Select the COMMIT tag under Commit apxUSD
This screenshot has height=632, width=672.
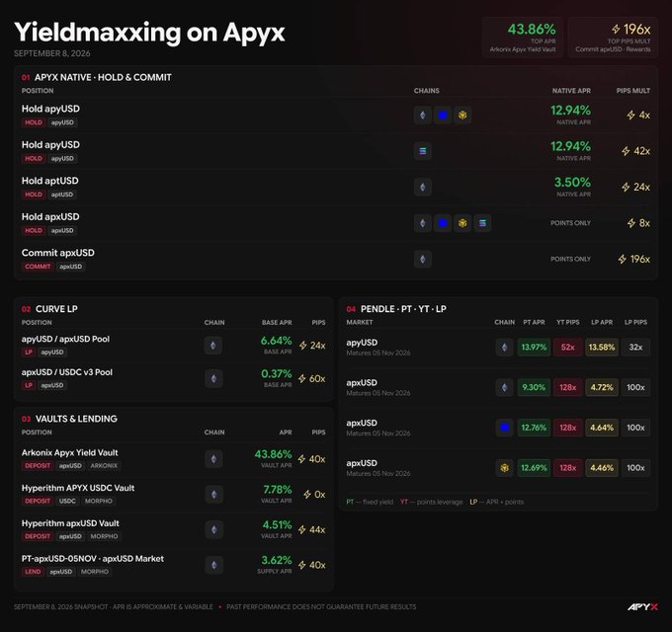pos(38,267)
